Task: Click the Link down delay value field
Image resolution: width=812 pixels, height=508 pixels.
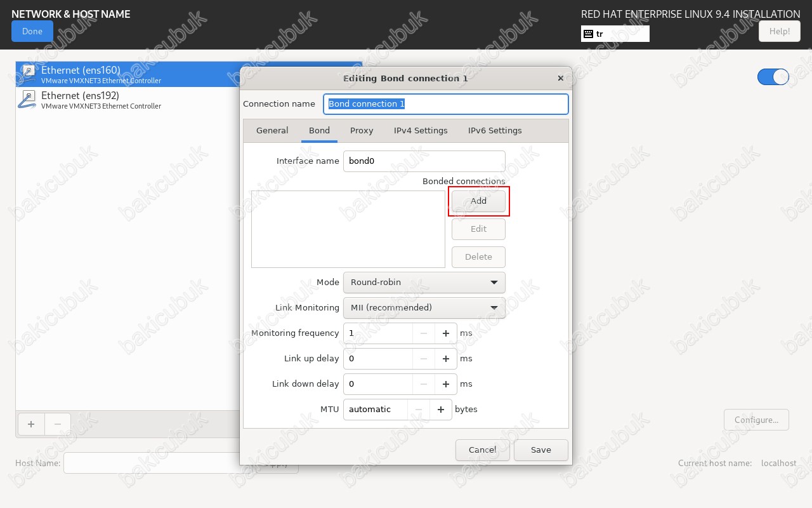Action: point(378,384)
